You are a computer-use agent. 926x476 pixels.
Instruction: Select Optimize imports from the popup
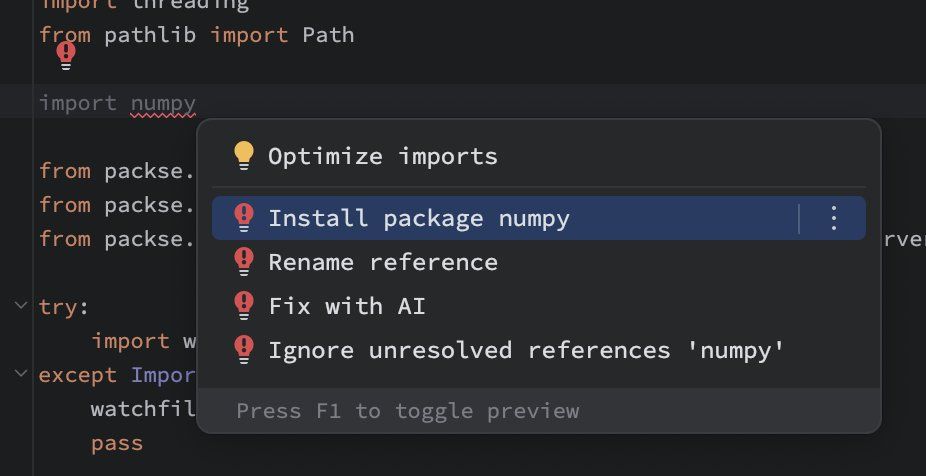[383, 156]
